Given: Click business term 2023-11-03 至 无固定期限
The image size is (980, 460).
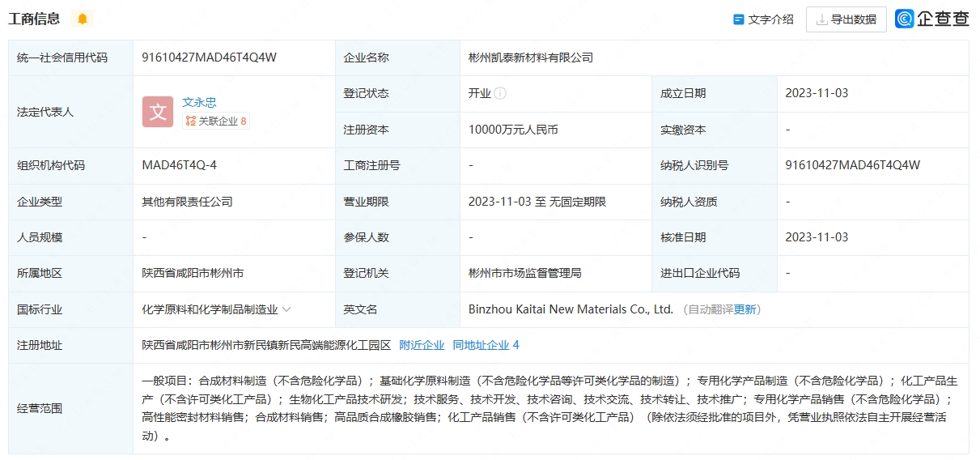Looking at the screenshot, I should 537,202.
